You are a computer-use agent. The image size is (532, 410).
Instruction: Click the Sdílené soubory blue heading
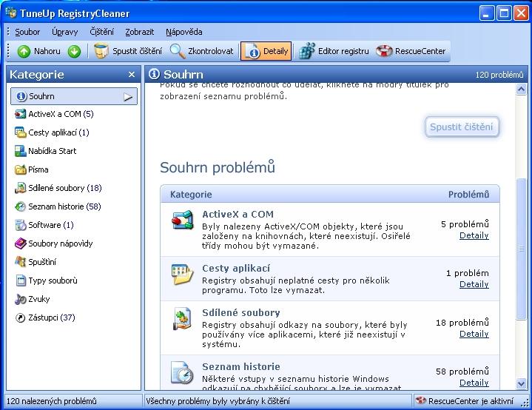tap(241, 312)
